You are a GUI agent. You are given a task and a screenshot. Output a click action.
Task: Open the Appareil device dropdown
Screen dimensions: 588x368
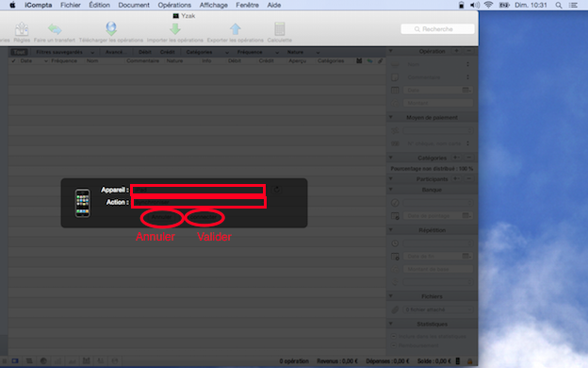point(198,190)
